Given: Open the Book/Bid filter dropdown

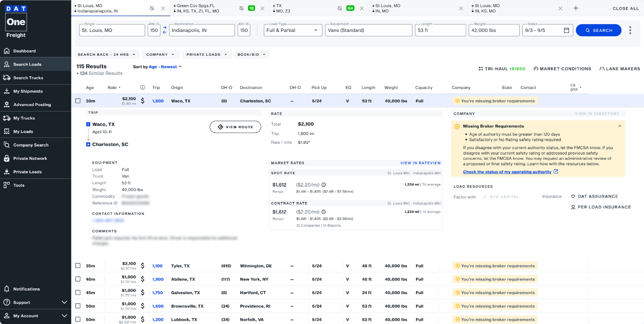Looking at the screenshot, I should (x=252, y=54).
